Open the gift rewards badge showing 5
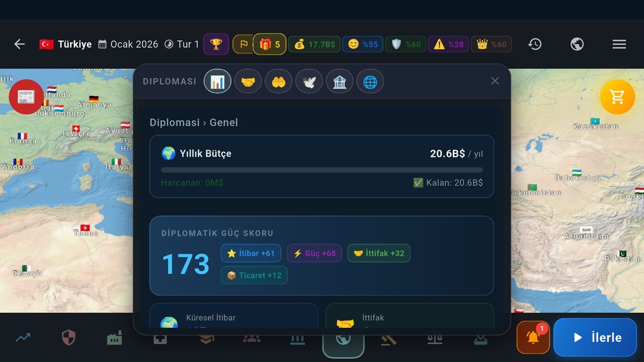Image resolution: width=644 pixels, height=362 pixels. click(270, 44)
